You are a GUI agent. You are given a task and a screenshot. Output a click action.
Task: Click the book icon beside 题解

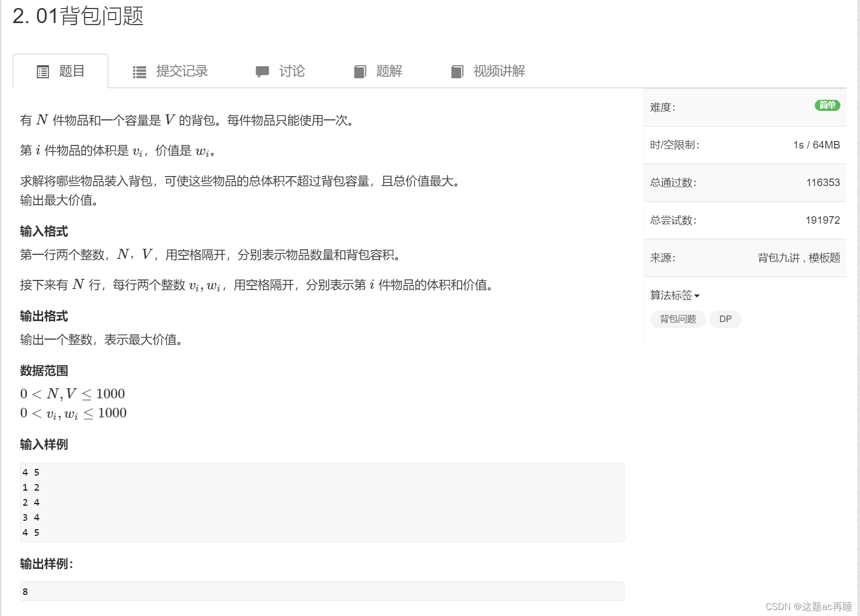[359, 71]
